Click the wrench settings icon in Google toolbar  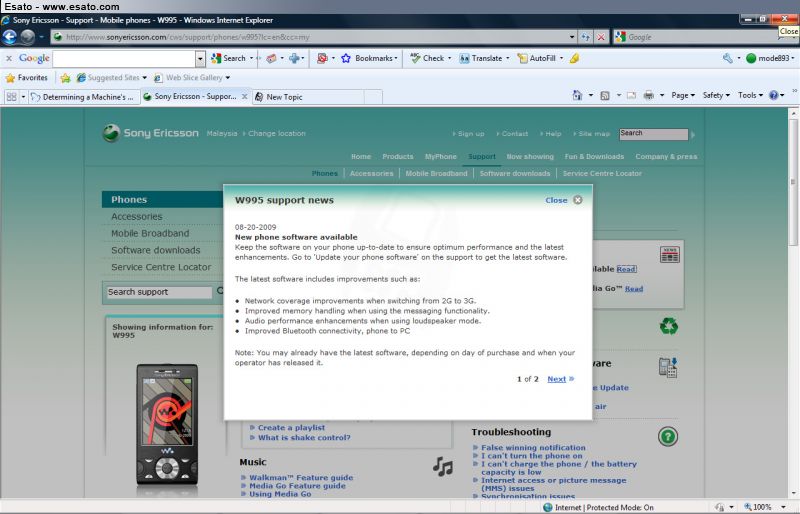tap(728, 58)
